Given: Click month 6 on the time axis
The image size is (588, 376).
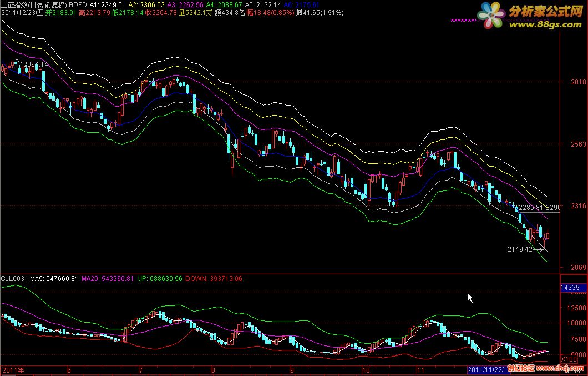Looking at the screenshot, I should pyautogui.click(x=69, y=370).
